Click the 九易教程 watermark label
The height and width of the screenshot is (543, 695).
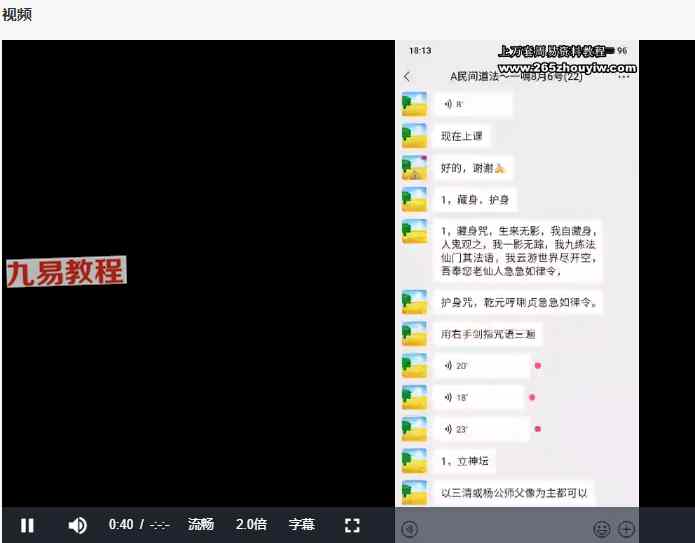coord(66,272)
